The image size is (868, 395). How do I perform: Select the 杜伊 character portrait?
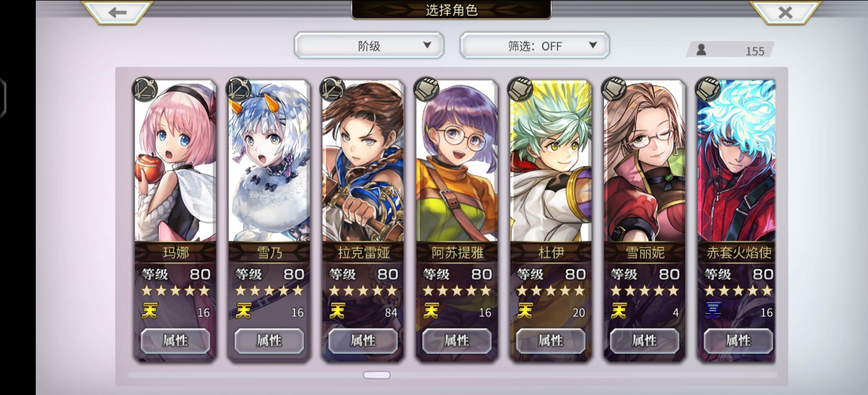point(551,161)
